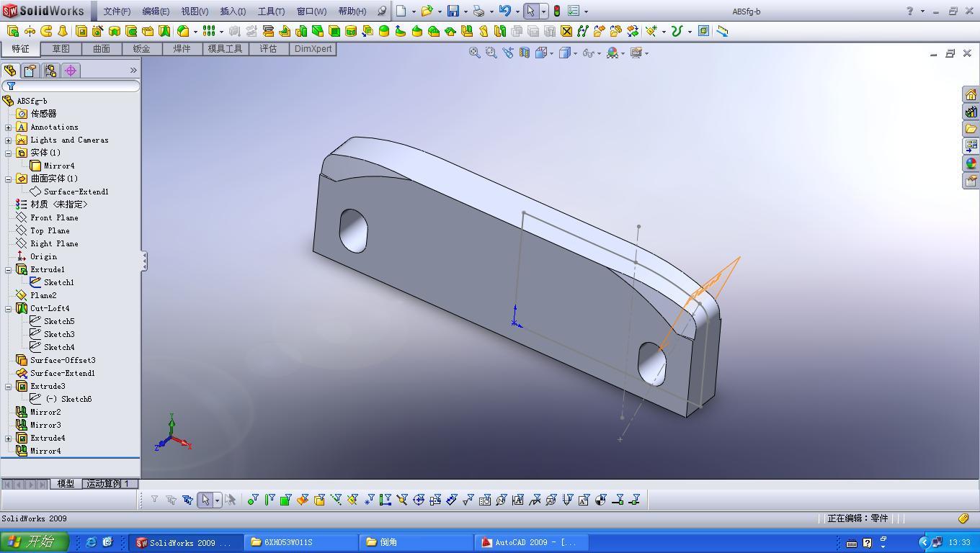Collapse the Cut-Loft4 feature node
This screenshot has height=553, width=980.
tap(9, 309)
